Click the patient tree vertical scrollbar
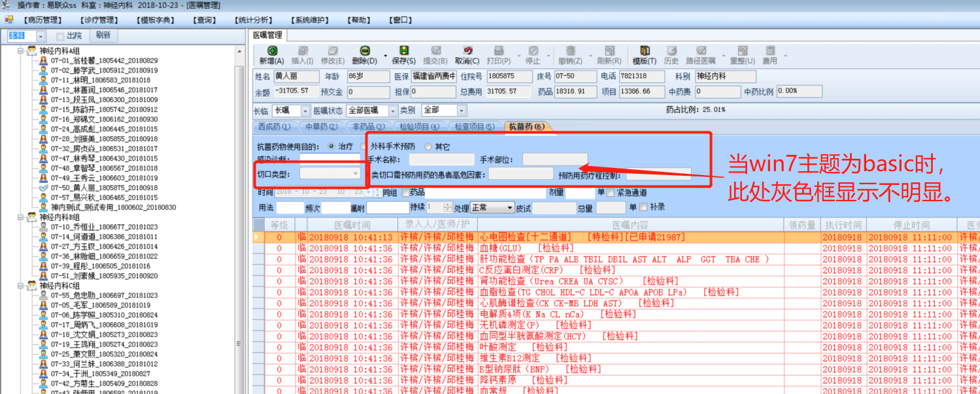The height and width of the screenshot is (394, 980). tap(239, 219)
